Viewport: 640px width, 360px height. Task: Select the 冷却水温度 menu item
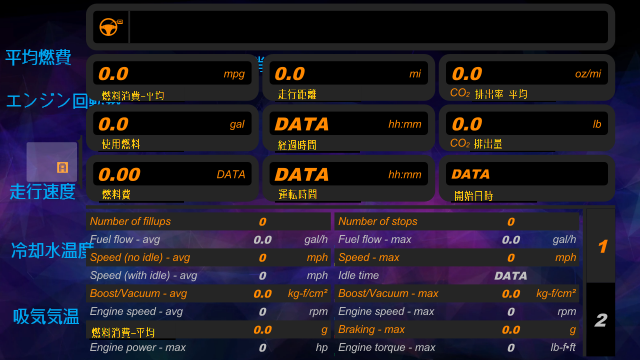pos(52,250)
